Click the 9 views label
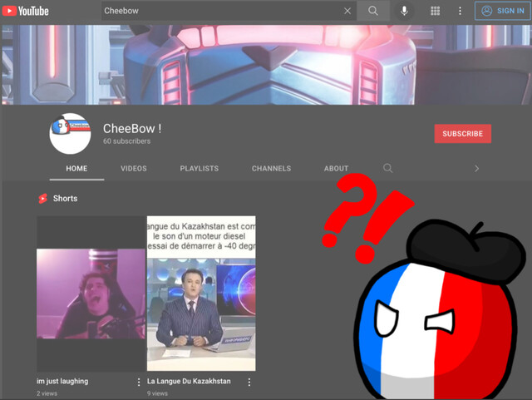Screen dimensions: 532x400 point(157,393)
